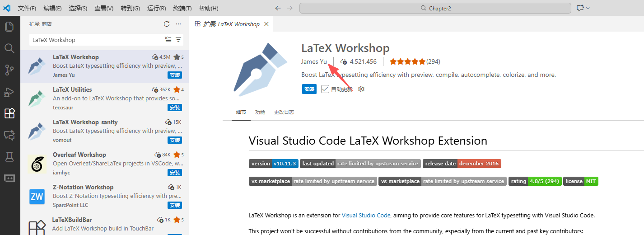Screen dimensions: 644x235
Task: Follow the Visual Studio Code hyperlink
Action: pyautogui.click(x=366, y=216)
